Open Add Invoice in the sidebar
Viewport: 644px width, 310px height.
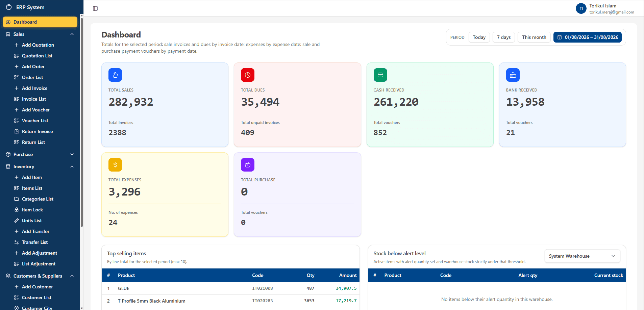coord(34,88)
